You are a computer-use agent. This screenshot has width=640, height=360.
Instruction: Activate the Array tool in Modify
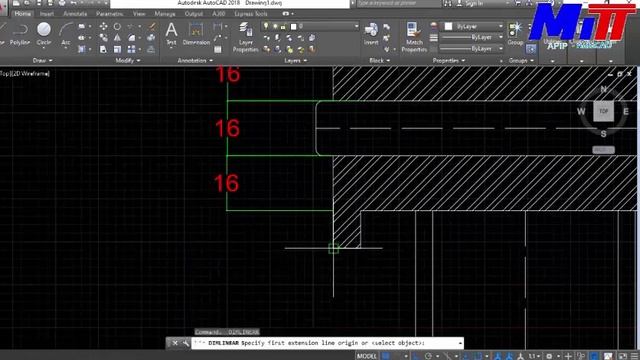(131, 49)
